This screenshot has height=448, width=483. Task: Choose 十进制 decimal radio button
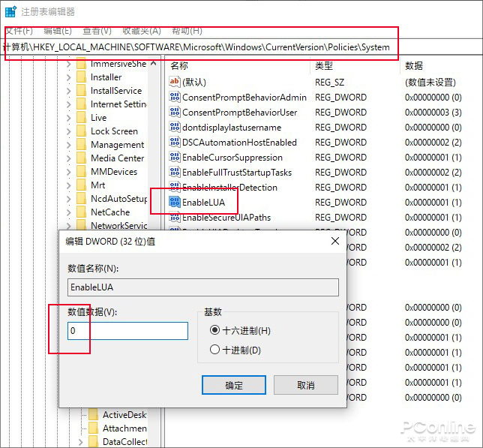click(215, 350)
